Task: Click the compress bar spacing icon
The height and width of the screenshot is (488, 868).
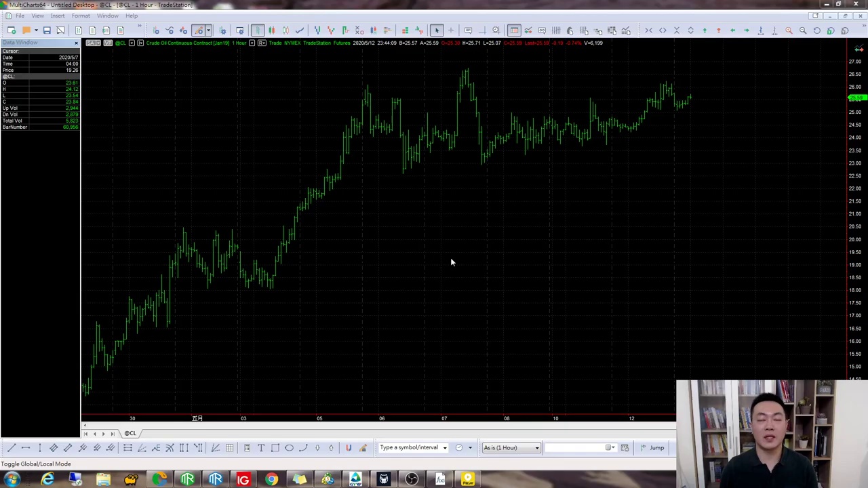Action: click(648, 30)
